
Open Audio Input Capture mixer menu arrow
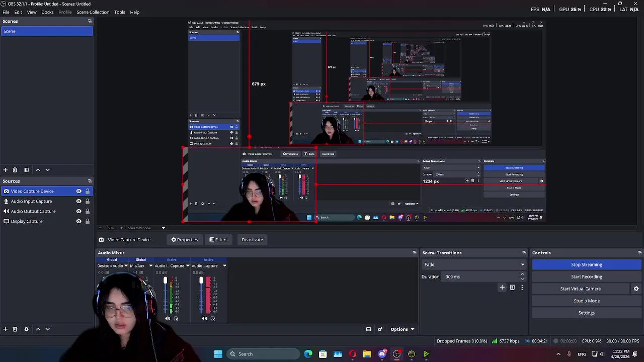point(188,266)
